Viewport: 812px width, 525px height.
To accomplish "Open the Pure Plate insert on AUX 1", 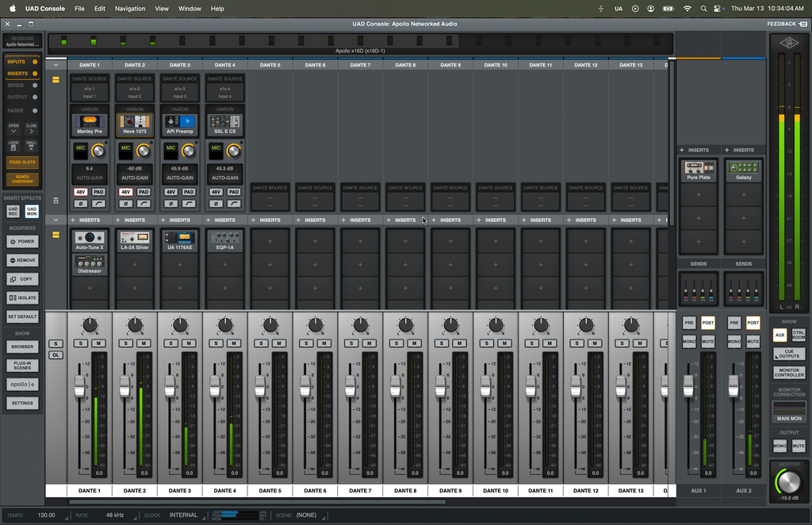I will [698, 171].
